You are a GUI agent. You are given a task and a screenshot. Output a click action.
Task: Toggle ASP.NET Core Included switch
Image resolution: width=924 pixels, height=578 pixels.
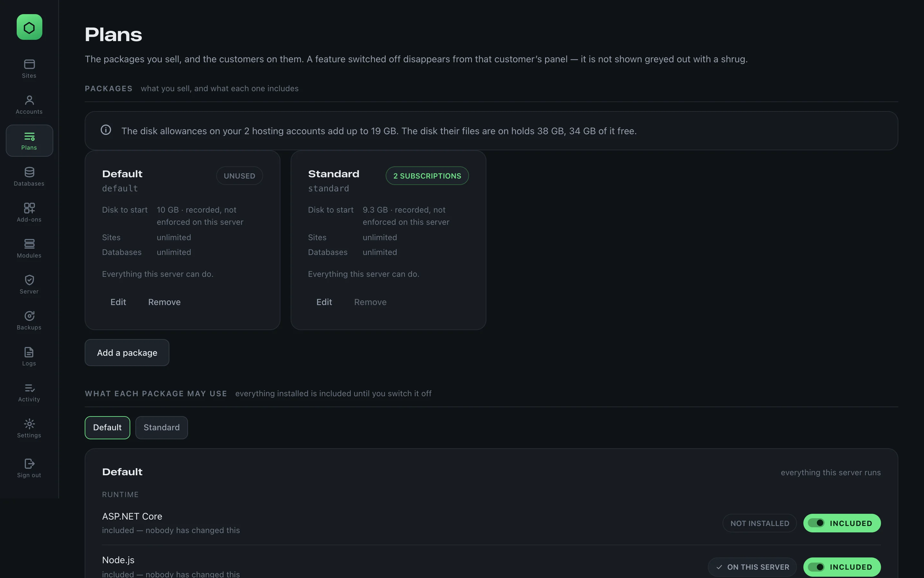pyautogui.click(x=842, y=523)
